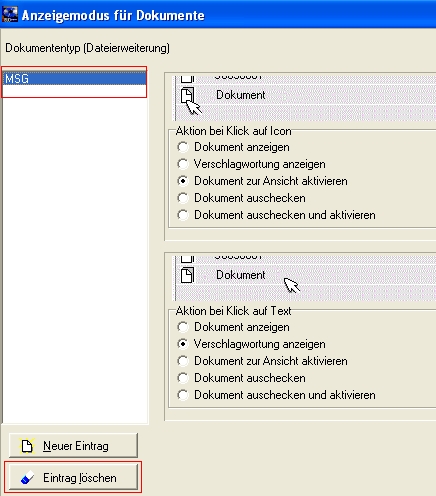
Task: Click the document icon in upper preview
Action: (187, 95)
